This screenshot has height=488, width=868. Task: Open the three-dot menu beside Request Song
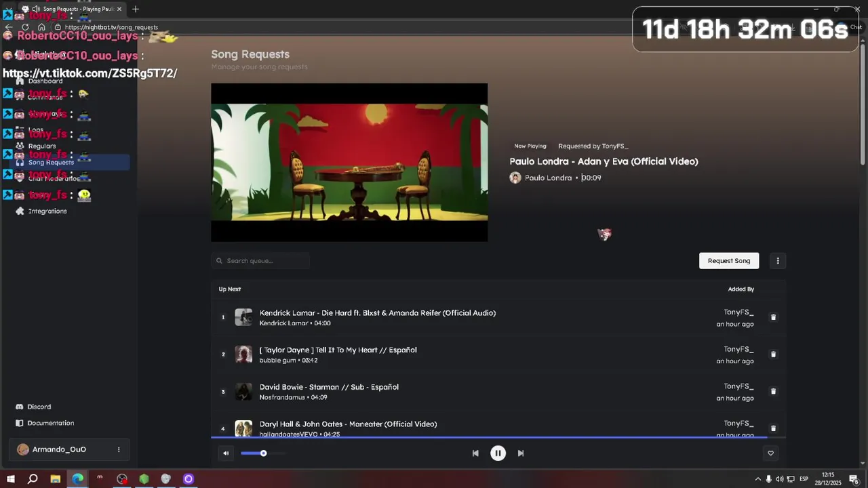pyautogui.click(x=778, y=261)
